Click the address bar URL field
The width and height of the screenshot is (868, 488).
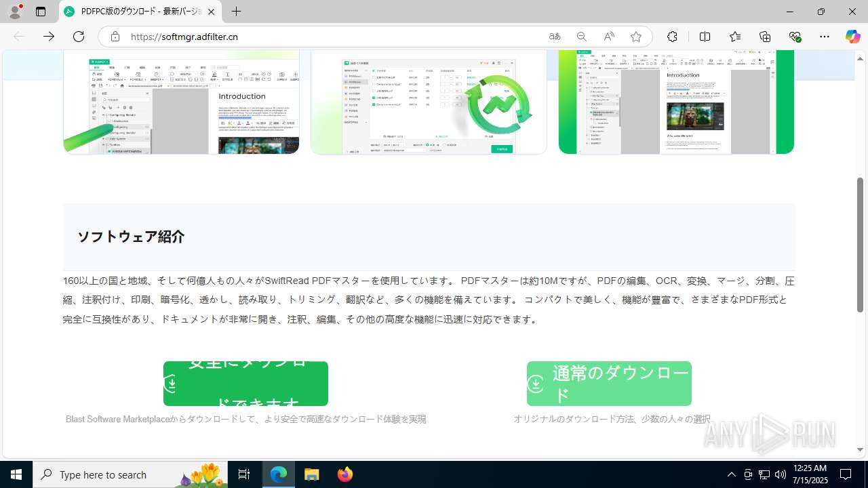[x=332, y=37]
